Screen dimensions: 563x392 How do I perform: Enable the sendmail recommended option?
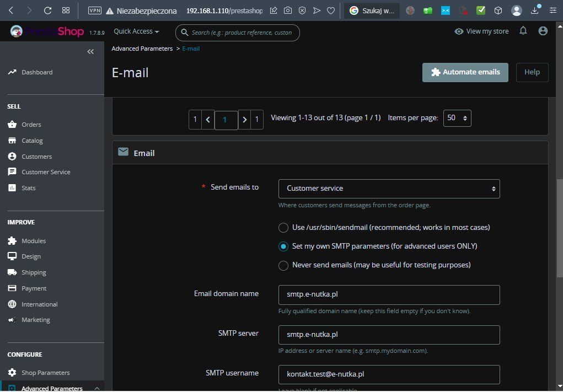point(283,228)
